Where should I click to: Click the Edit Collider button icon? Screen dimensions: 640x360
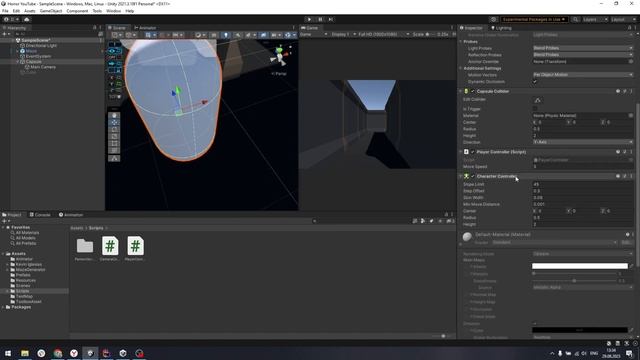pos(538,100)
